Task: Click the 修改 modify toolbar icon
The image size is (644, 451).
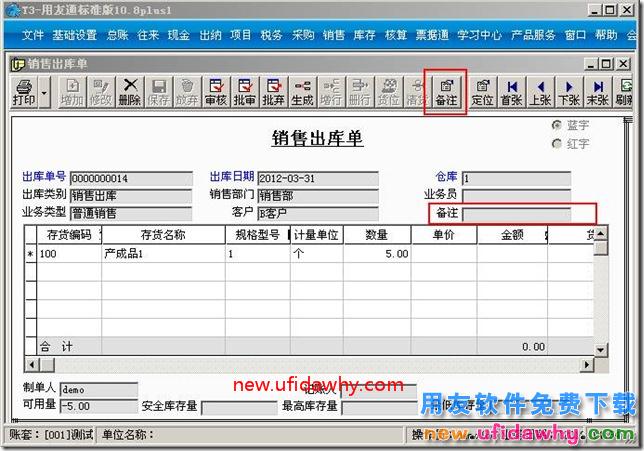Action: [101, 92]
